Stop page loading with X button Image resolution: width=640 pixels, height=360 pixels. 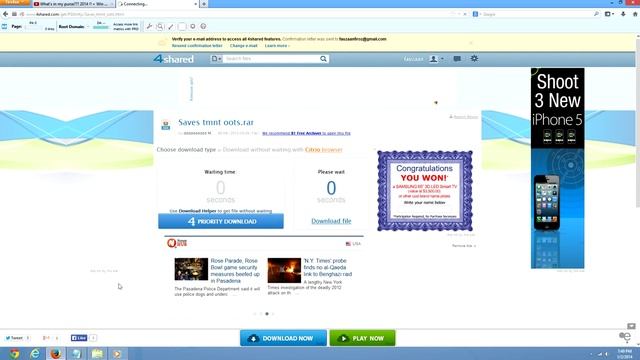pos(465,14)
